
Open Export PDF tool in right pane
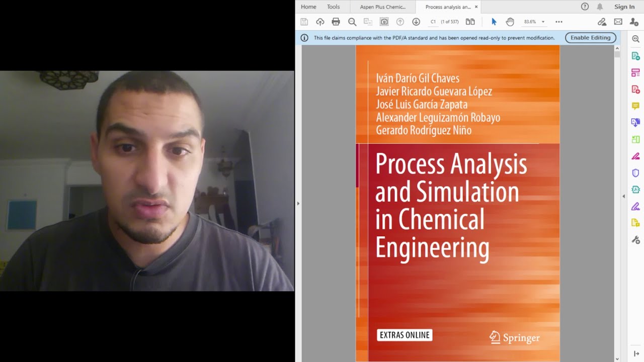635,56
